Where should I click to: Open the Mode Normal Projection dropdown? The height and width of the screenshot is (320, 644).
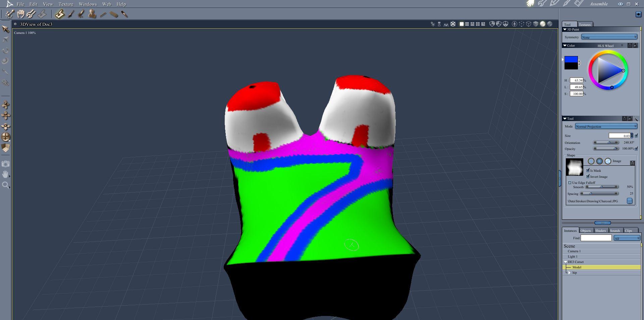(x=606, y=126)
